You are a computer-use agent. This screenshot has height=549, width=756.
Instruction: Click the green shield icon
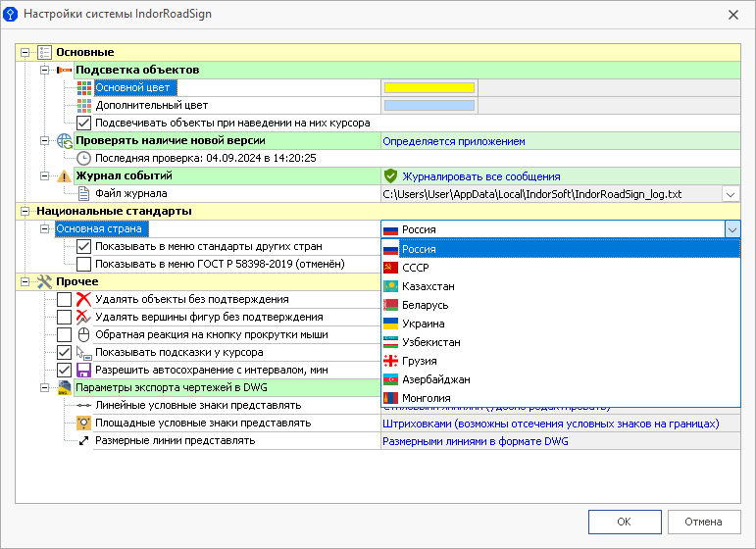click(x=390, y=175)
